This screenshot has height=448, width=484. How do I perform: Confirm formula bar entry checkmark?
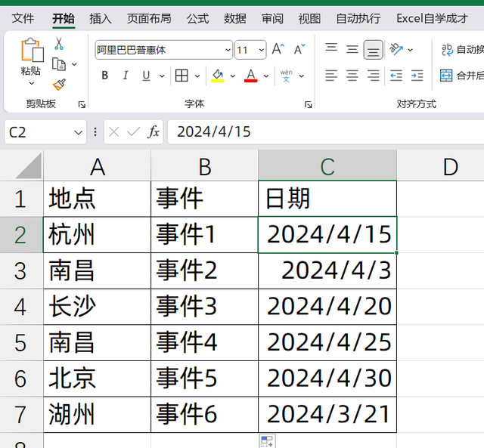(x=133, y=132)
